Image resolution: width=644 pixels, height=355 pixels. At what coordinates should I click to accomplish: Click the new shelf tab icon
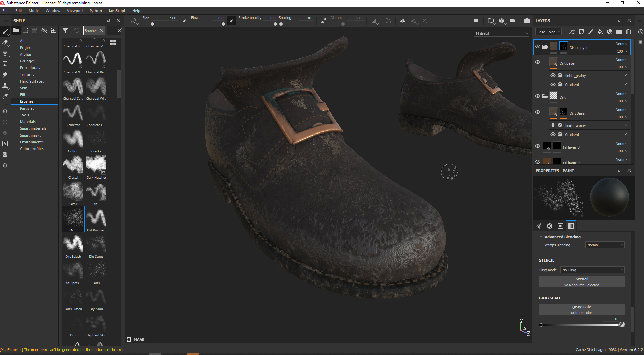point(25,31)
